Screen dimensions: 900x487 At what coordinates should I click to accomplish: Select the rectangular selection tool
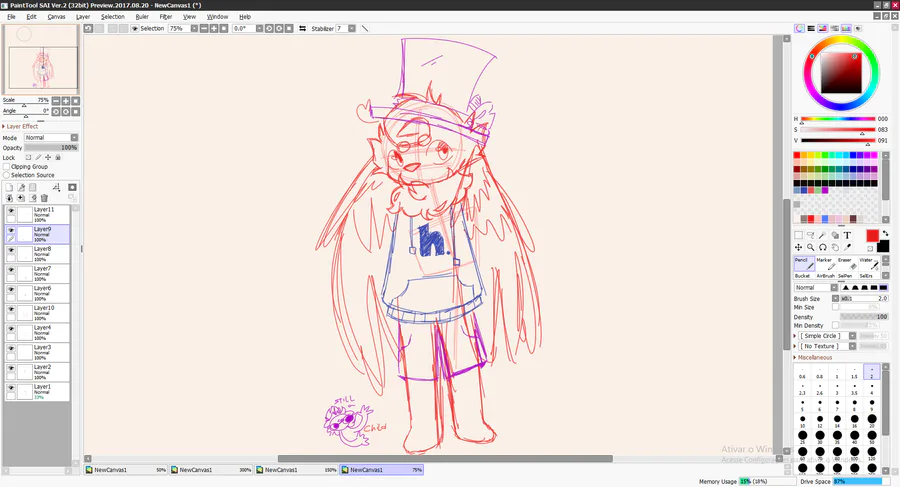point(798,235)
